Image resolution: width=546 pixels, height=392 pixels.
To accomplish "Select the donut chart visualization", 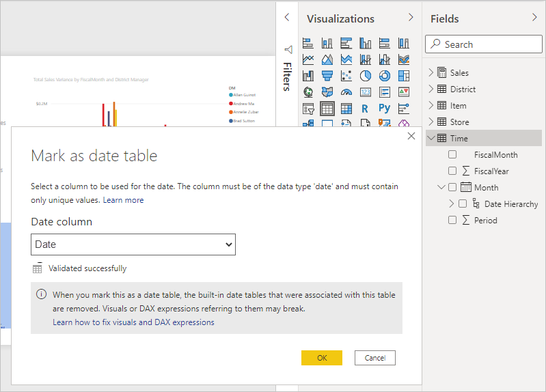I will coord(384,76).
